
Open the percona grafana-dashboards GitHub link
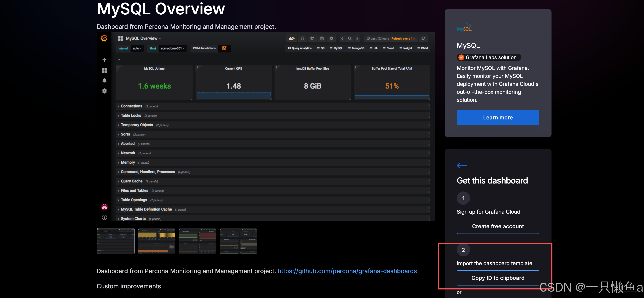(347, 271)
